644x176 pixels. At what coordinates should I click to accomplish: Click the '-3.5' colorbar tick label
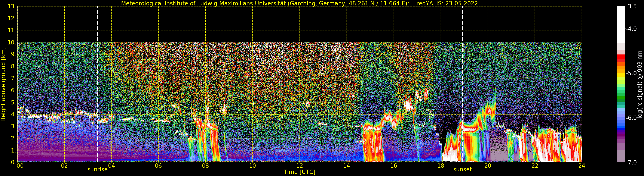pos(631,6)
